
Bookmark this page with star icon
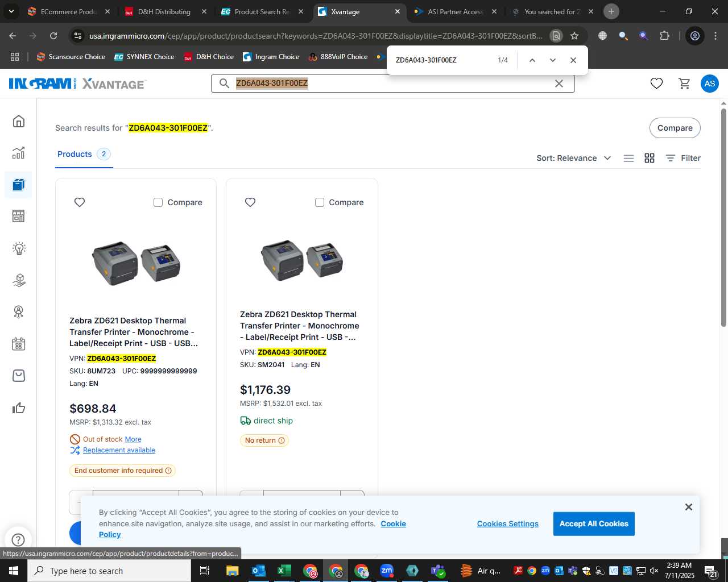[574, 36]
